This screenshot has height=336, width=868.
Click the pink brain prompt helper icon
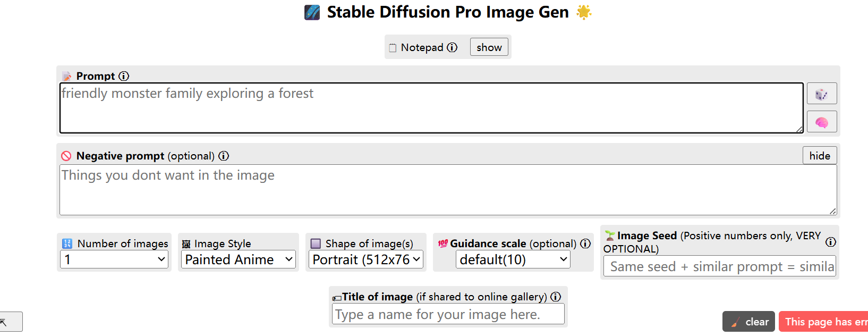[822, 122]
